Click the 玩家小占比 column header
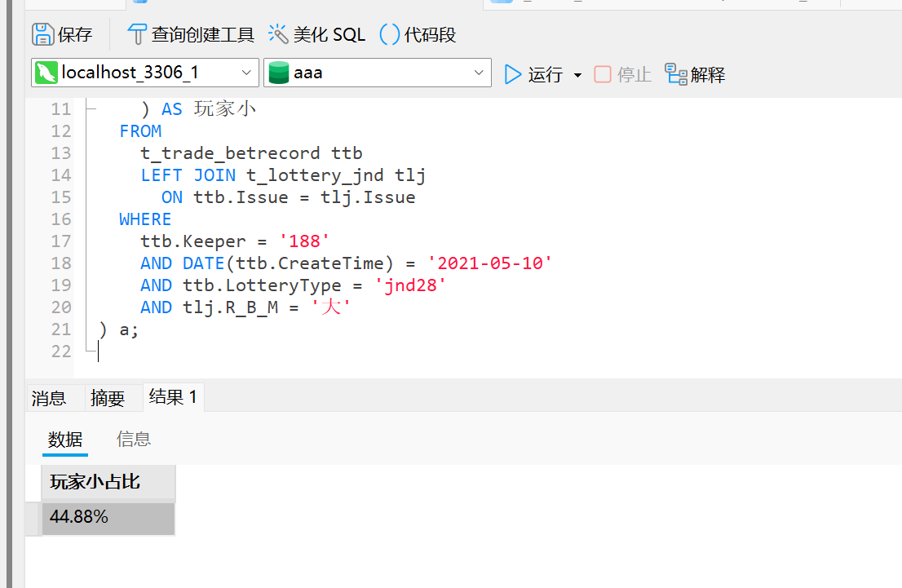 (108, 481)
